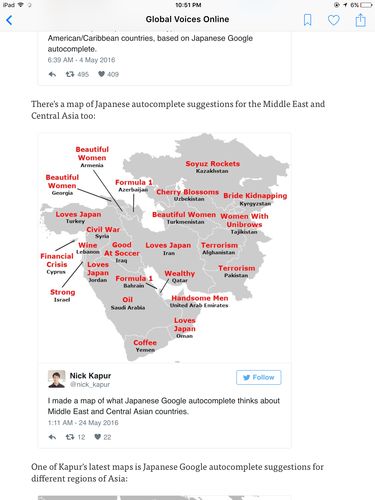Tap the Global Voices Online title
The height and width of the screenshot is (500, 375).
(x=187, y=19)
